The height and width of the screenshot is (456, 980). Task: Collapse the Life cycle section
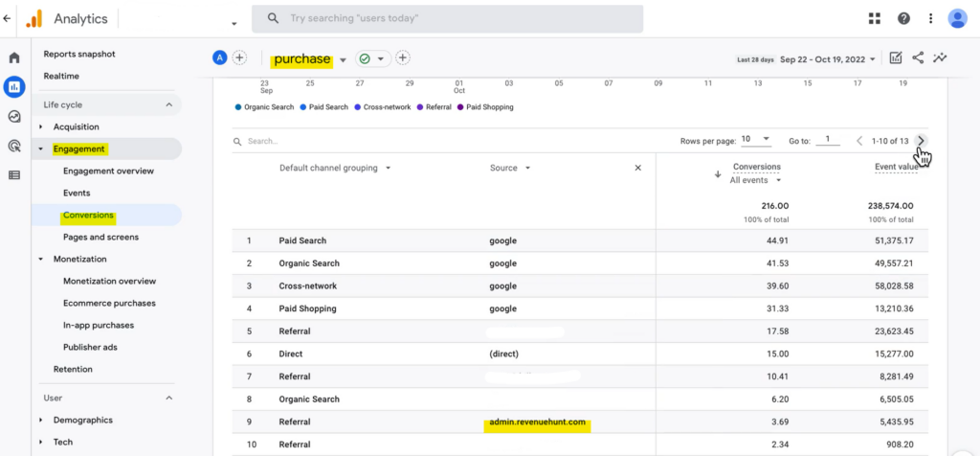(x=168, y=105)
